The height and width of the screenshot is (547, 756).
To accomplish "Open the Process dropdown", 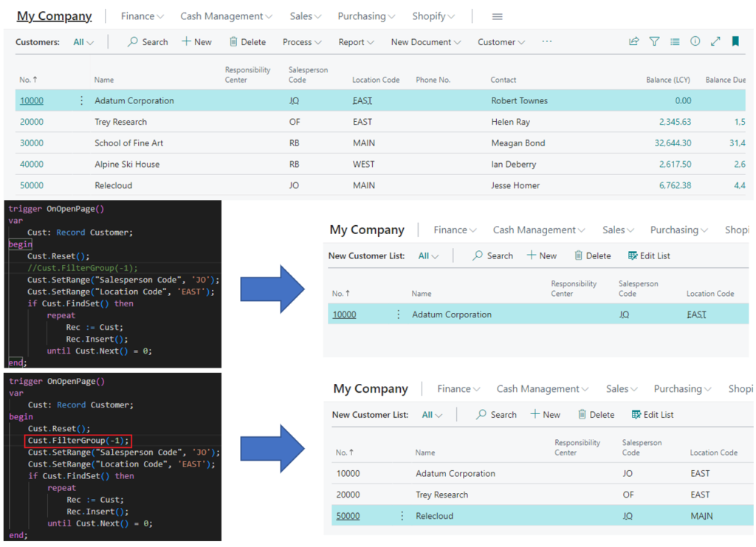I will (x=301, y=42).
